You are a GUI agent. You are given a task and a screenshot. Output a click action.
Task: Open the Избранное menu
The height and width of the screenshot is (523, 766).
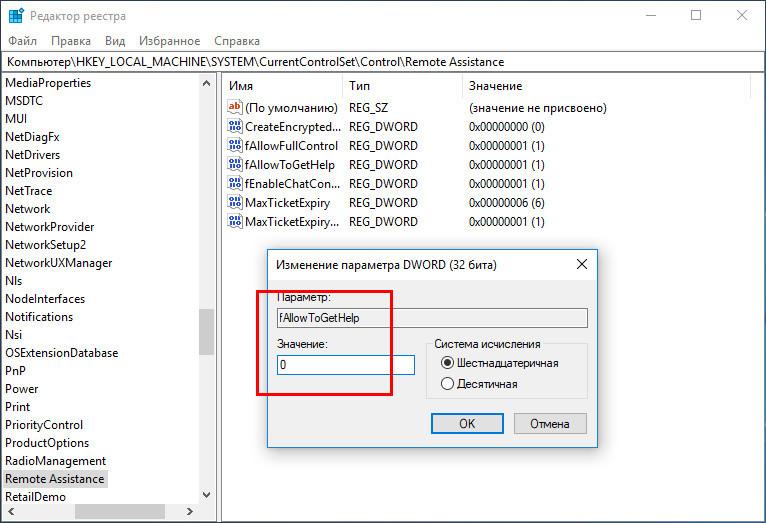pyautogui.click(x=170, y=41)
